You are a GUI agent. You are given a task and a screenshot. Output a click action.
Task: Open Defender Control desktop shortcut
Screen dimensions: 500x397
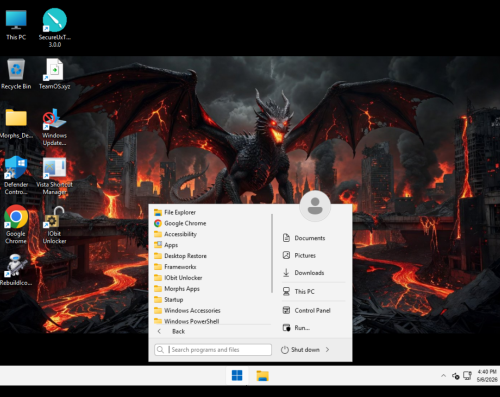[x=16, y=175]
